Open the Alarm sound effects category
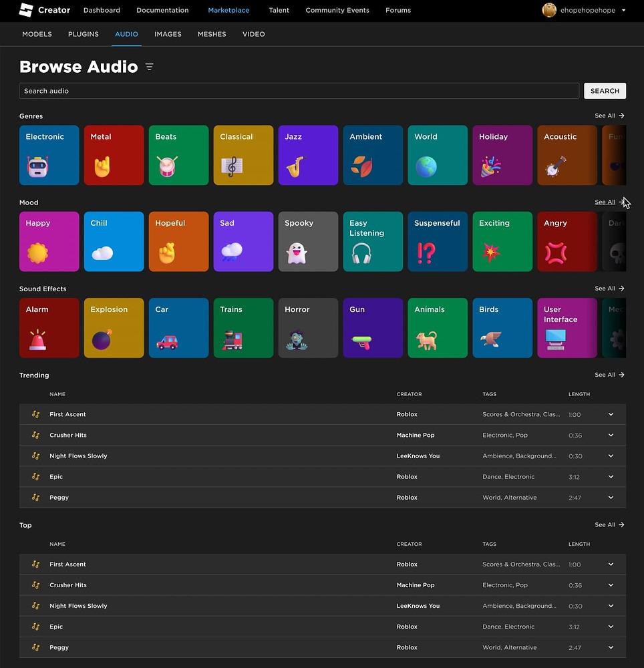 pos(49,327)
